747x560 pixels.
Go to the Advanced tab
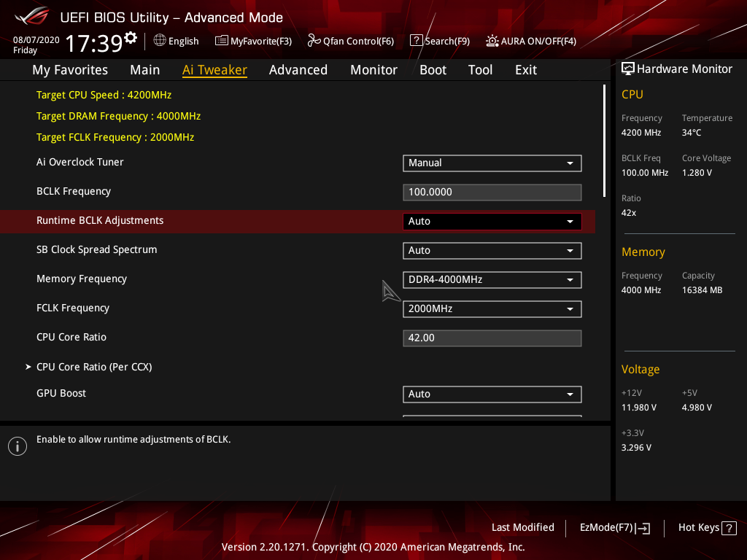298,70
